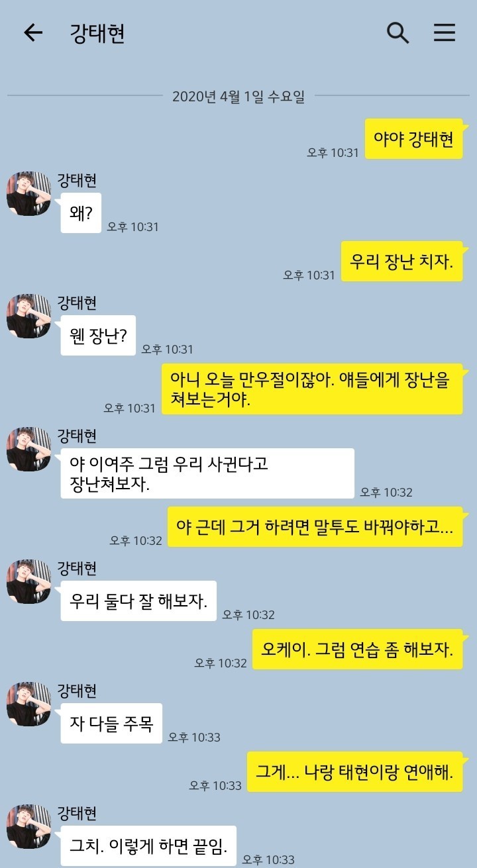The height and width of the screenshot is (868, 477).
Task: Tap avatar next to '자 다들 주목'
Action: [29, 704]
